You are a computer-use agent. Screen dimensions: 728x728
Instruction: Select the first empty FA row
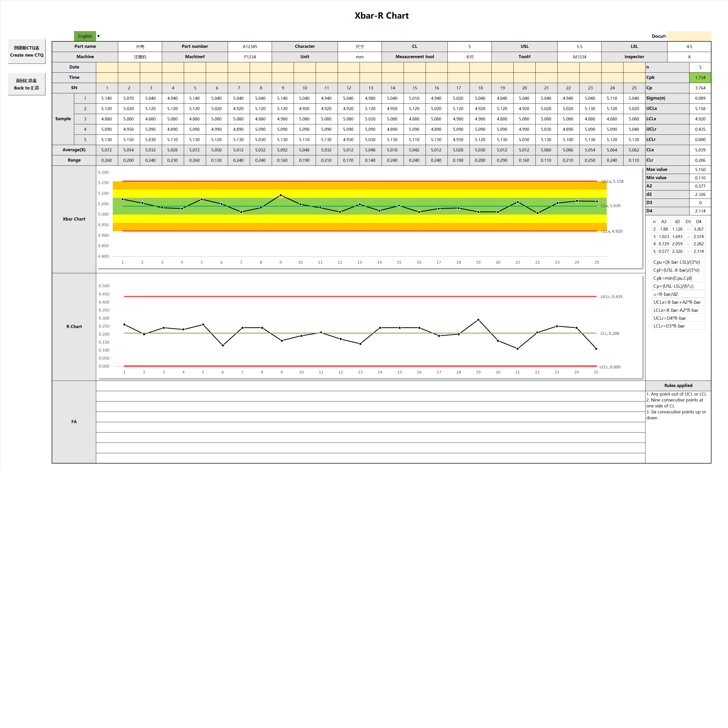[370, 386]
